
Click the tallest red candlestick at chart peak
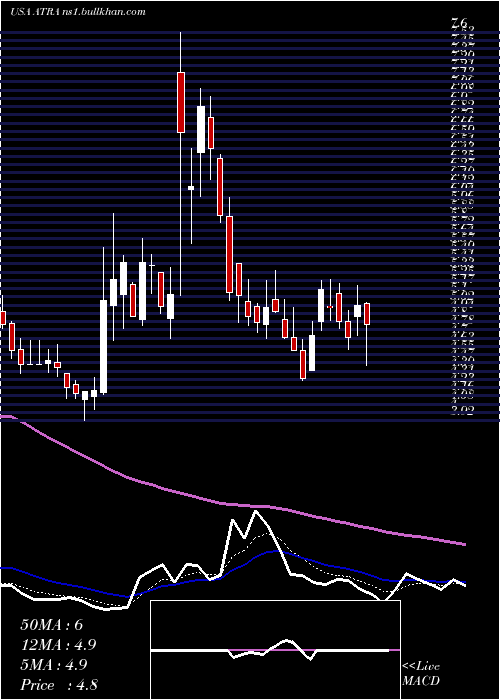point(181,102)
